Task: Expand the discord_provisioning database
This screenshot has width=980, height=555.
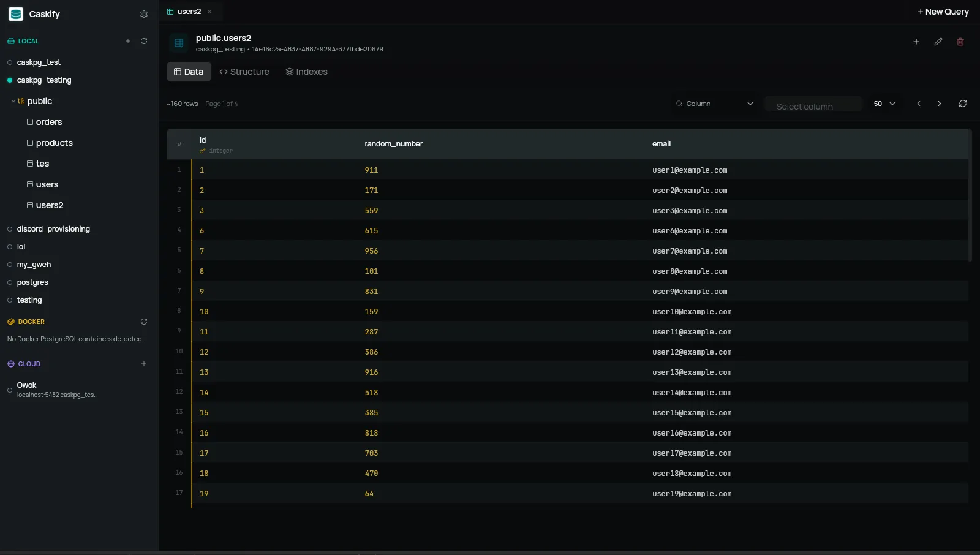Action: click(53, 229)
